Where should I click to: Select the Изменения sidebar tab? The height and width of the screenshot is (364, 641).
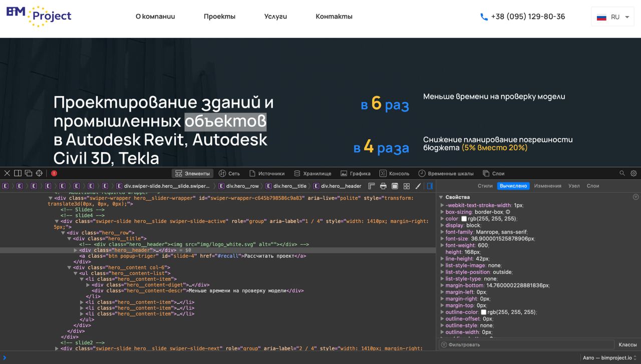pos(547,186)
